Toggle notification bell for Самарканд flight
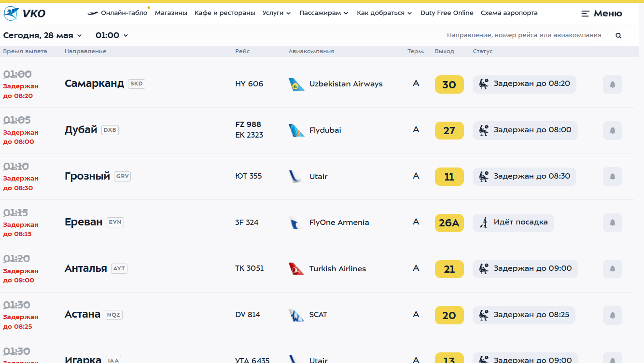This screenshot has width=644, height=363. [x=612, y=84]
